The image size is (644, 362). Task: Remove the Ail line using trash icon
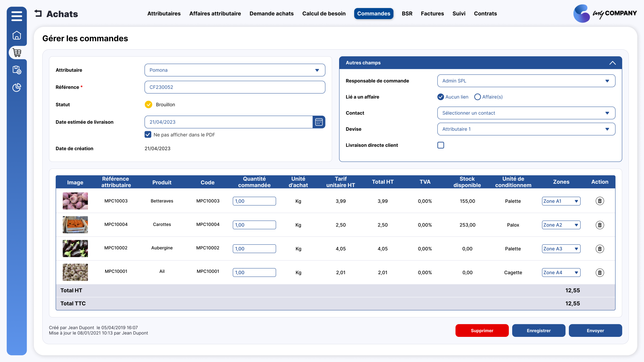(x=600, y=273)
